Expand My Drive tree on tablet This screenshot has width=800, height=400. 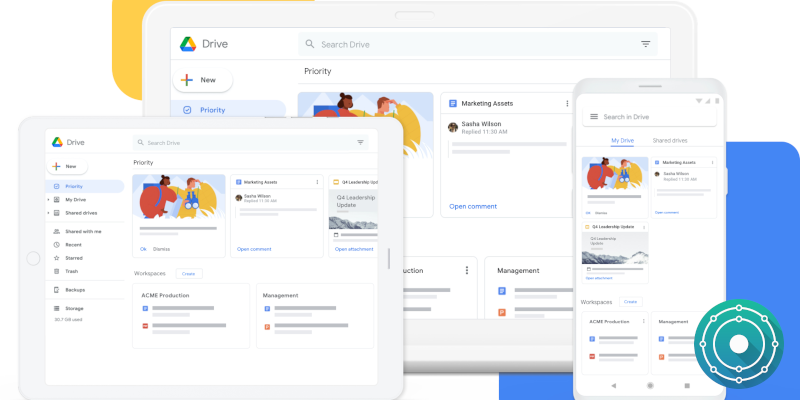tap(48, 199)
